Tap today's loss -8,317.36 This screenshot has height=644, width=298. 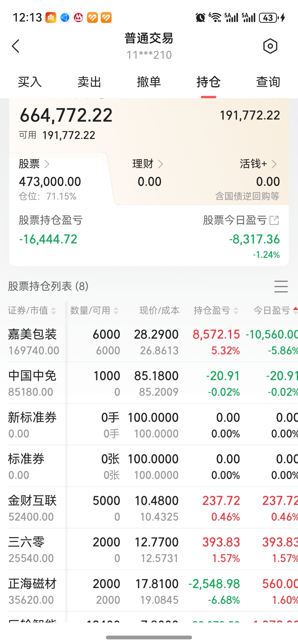click(x=254, y=239)
